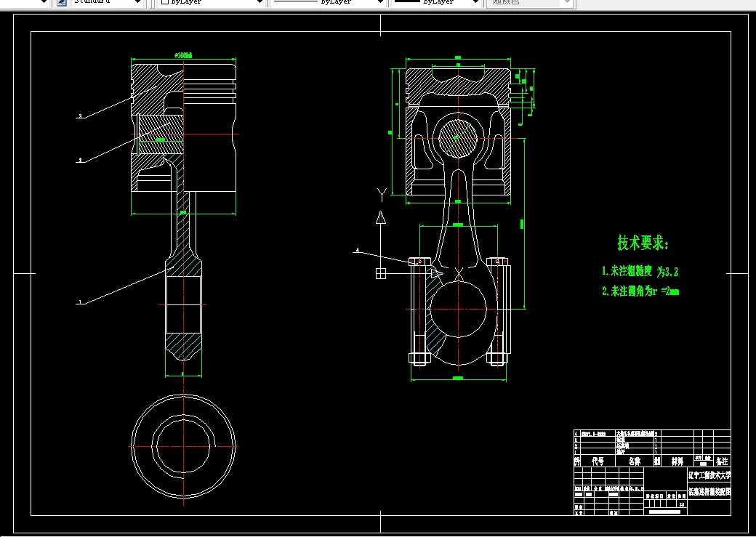Click the 名称 title block header cell
The image size is (756, 537).
635,461
